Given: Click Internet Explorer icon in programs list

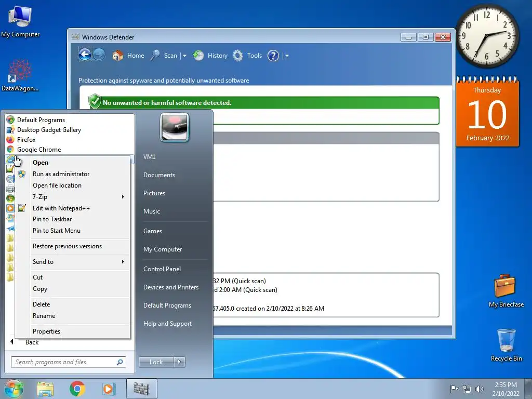Looking at the screenshot, I should click(10, 159).
